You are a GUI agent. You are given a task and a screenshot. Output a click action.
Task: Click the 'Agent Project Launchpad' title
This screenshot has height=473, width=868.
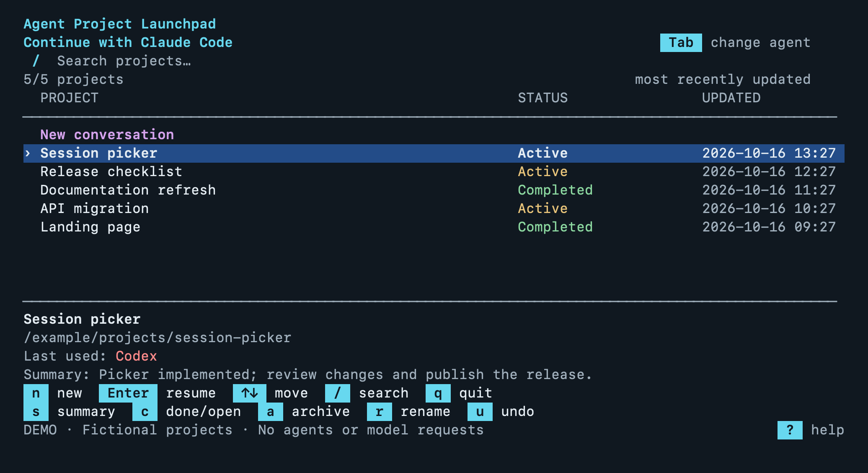coord(119,24)
